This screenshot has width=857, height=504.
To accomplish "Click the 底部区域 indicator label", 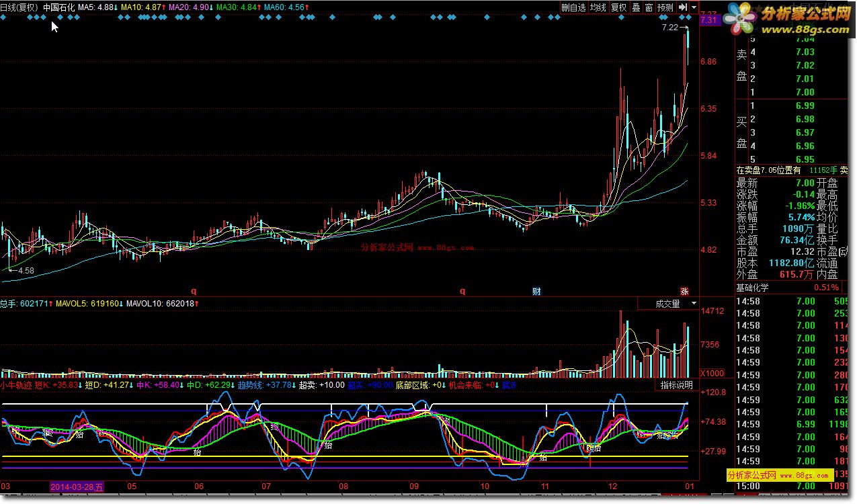I will 411,385.
